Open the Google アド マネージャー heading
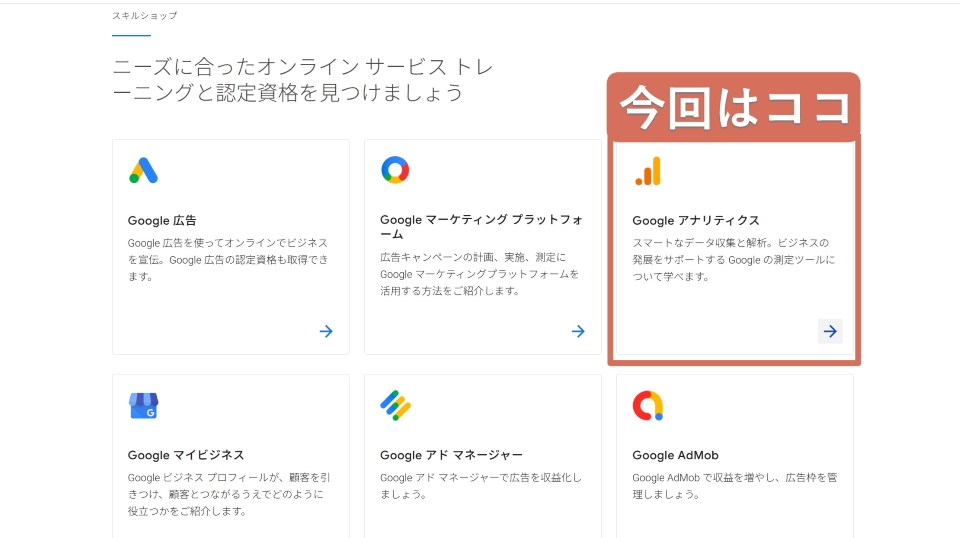 click(x=451, y=455)
